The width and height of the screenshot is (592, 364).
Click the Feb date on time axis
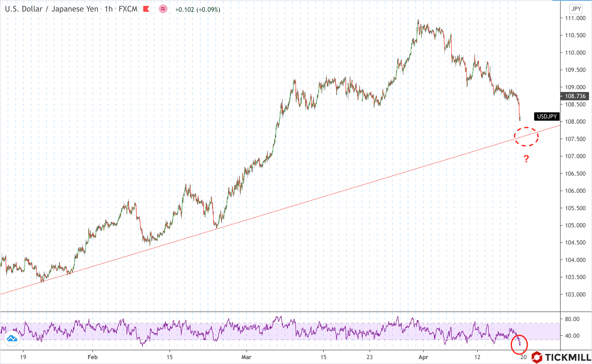coord(92,357)
